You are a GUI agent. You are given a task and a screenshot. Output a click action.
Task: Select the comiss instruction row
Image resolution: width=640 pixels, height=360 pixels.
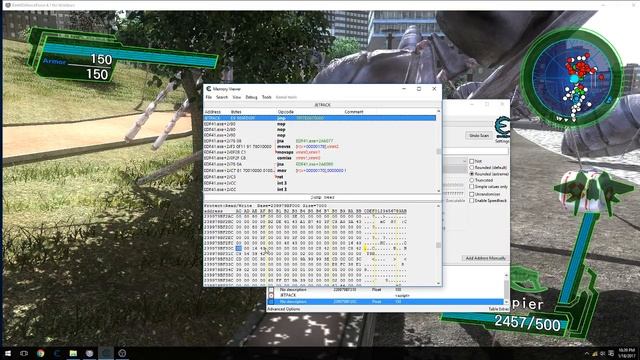pos(320,158)
